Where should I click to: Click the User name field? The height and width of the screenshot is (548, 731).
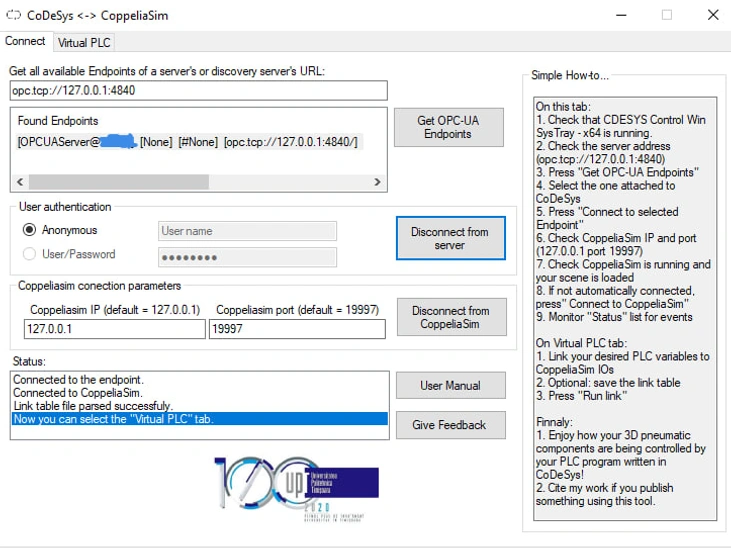[x=247, y=231]
